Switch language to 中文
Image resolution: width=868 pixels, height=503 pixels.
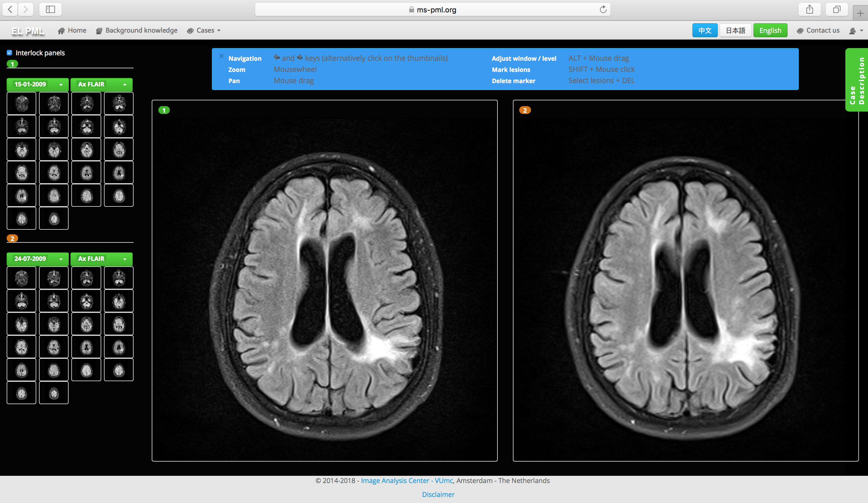tap(704, 31)
